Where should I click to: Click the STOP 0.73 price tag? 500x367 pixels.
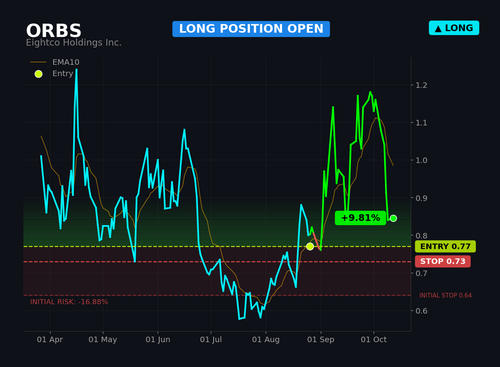443,261
